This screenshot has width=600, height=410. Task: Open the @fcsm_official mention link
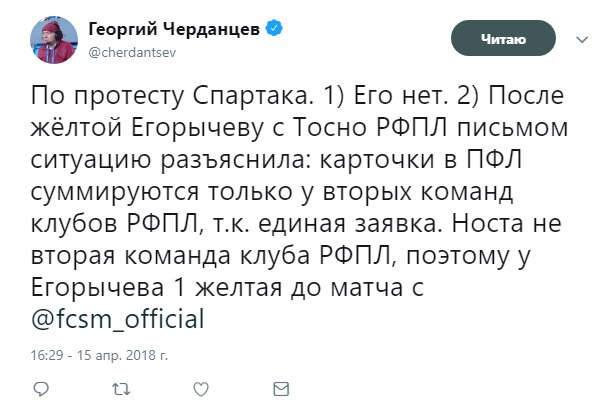pos(118,320)
